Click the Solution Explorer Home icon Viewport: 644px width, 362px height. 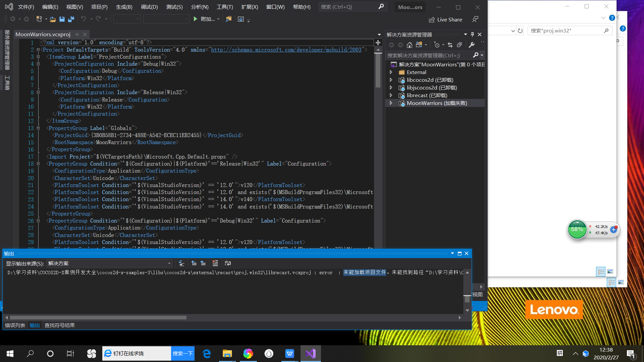click(x=409, y=45)
